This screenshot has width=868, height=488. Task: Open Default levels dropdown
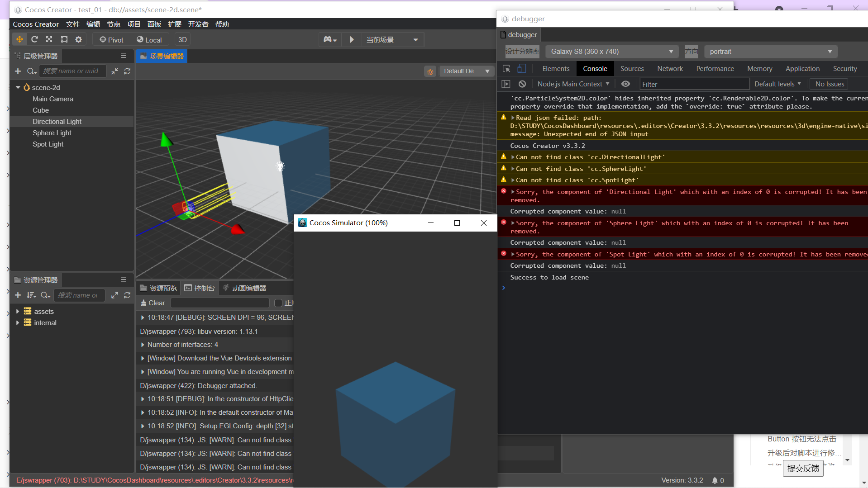(777, 84)
